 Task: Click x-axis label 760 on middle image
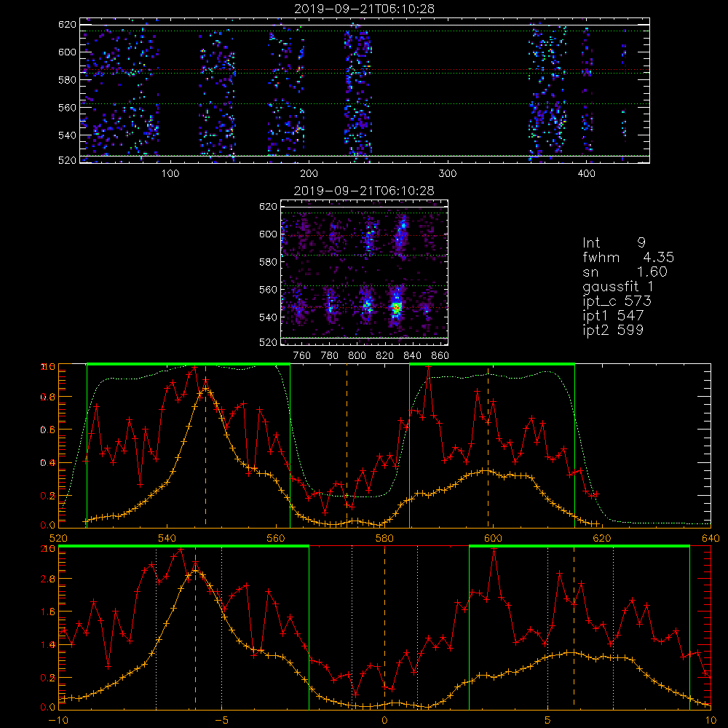(x=302, y=356)
